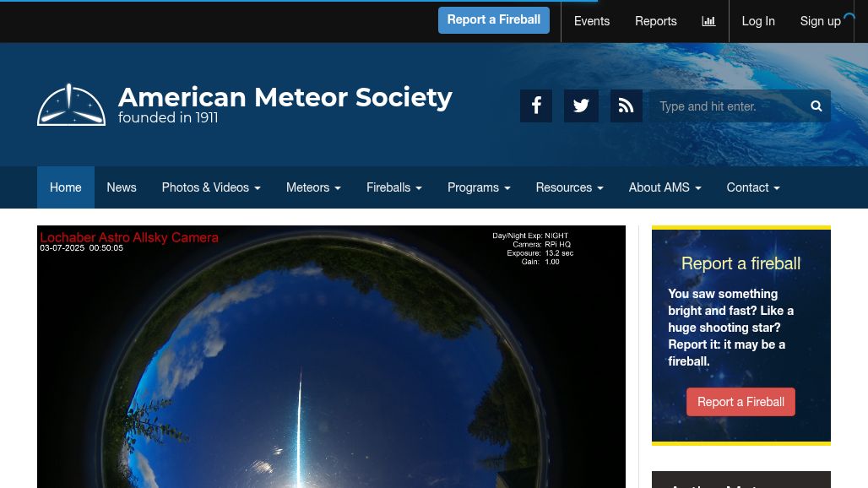The width and height of the screenshot is (868, 488).
Task: Click the American Meteor Society logo emblem
Action: [x=72, y=105]
